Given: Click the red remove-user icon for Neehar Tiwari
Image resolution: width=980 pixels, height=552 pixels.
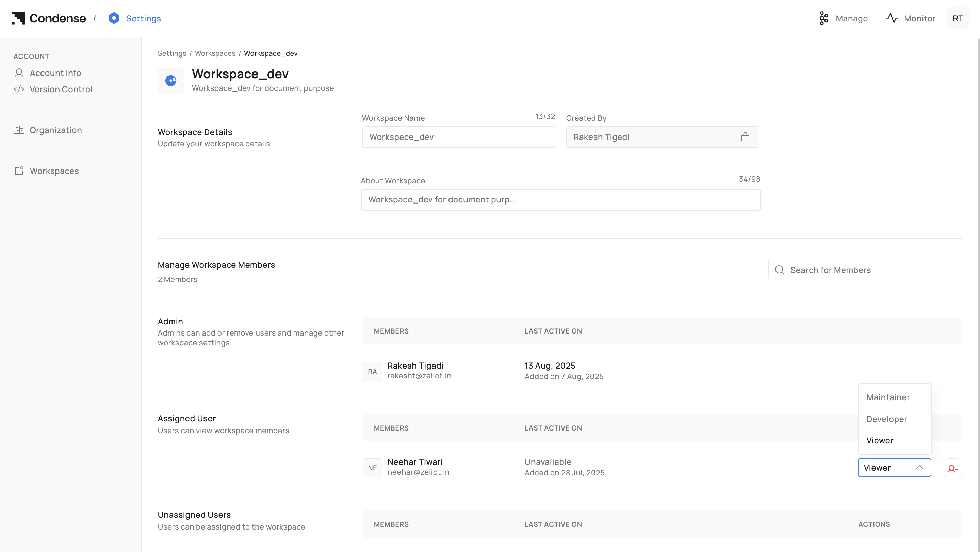Looking at the screenshot, I should pyautogui.click(x=952, y=468).
